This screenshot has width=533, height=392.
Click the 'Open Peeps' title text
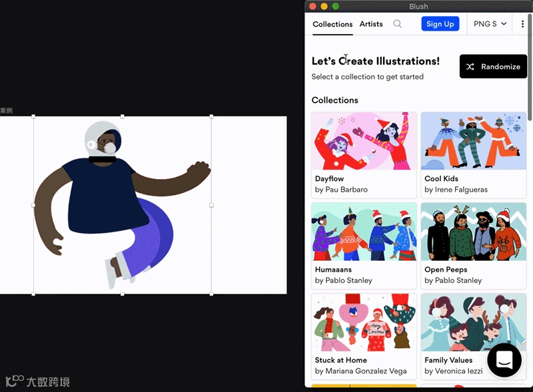pos(446,270)
